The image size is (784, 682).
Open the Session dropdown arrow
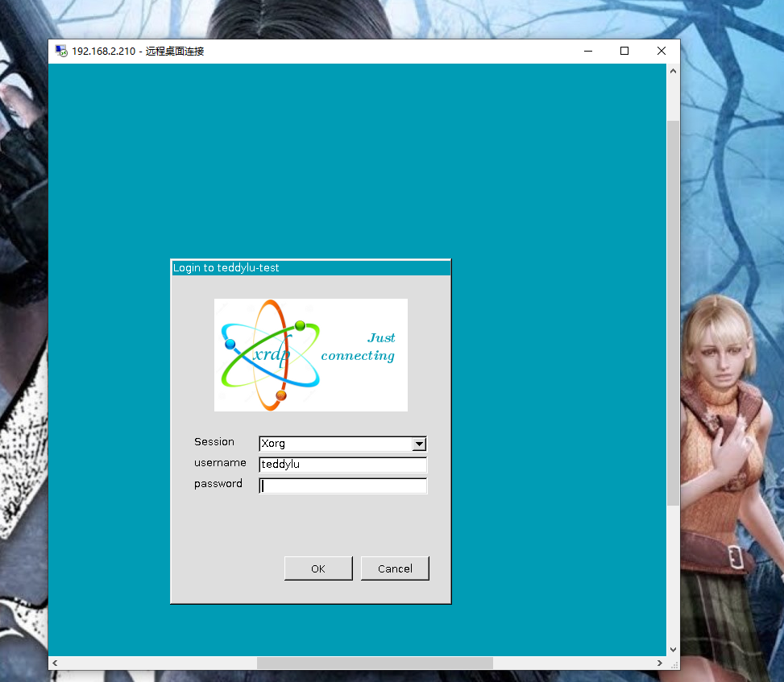click(419, 444)
